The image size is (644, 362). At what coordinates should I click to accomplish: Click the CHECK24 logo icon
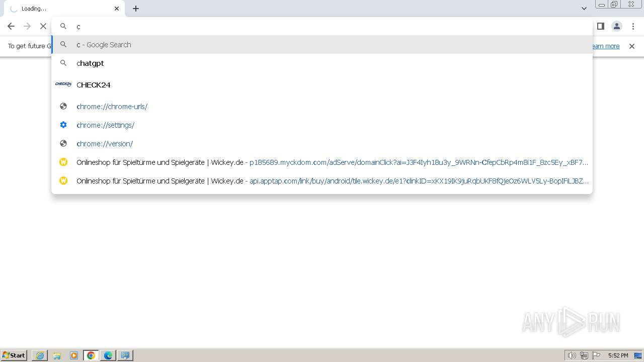tap(63, 84)
